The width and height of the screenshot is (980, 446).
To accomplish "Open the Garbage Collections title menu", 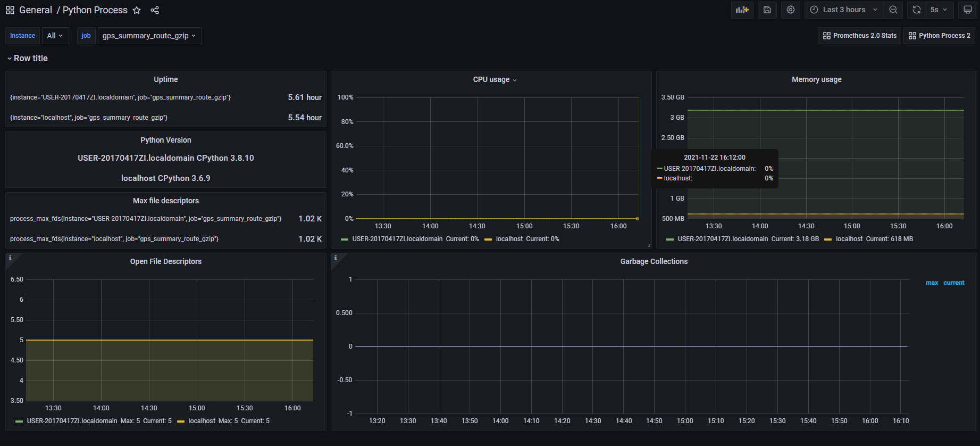I will pos(654,261).
